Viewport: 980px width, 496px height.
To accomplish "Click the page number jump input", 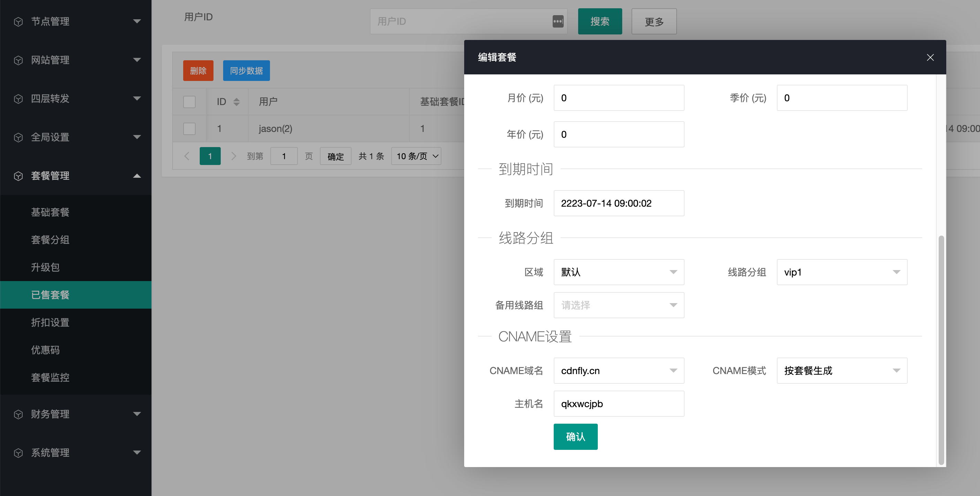I will (x=283, y=156).
